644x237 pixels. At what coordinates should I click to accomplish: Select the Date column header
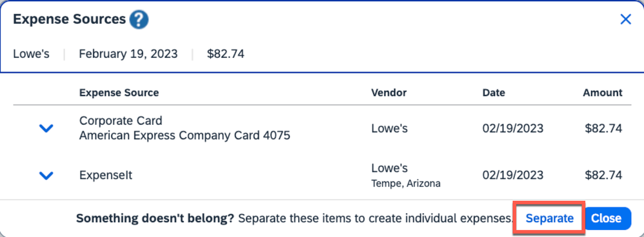tap(494, 93)
